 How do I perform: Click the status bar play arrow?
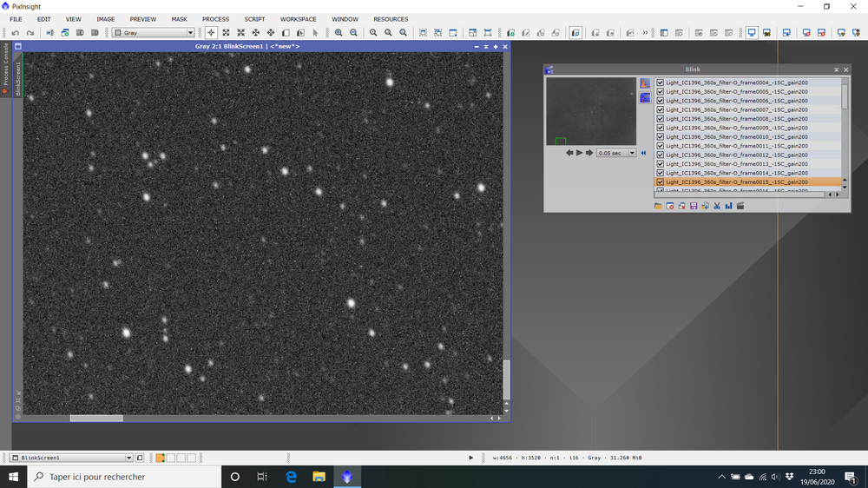(x=471, y=458)
